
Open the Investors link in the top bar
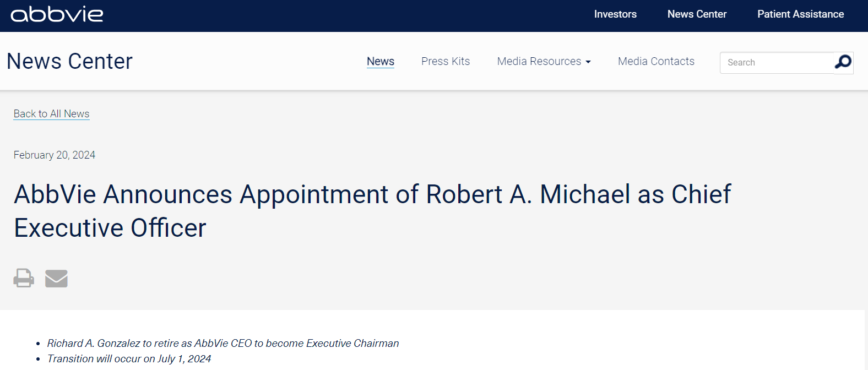click(615, 14)
